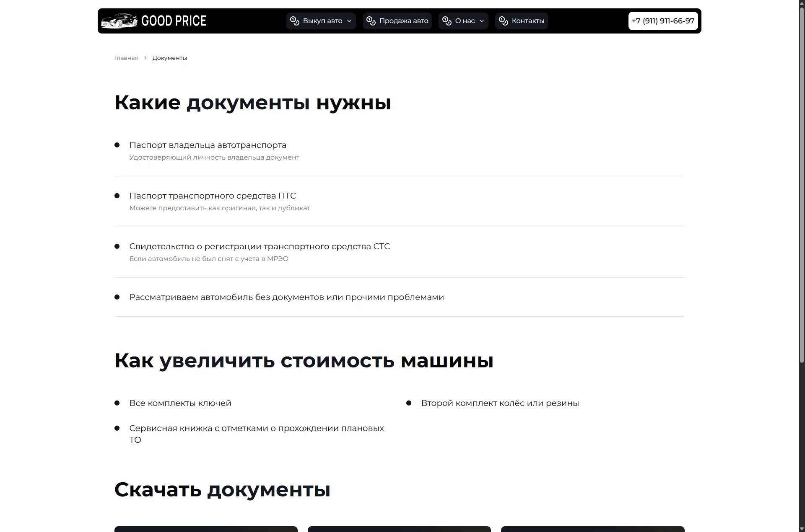The width and height of the screenshot is (805, 532).
Task: Click the breadcrumb separator arrow after Главная
Action: [145, 58]
